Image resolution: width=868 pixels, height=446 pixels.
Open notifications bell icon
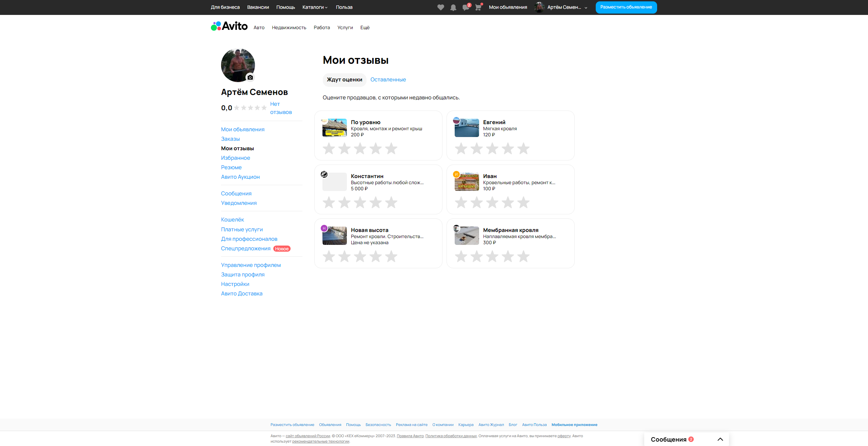(453, 7)
